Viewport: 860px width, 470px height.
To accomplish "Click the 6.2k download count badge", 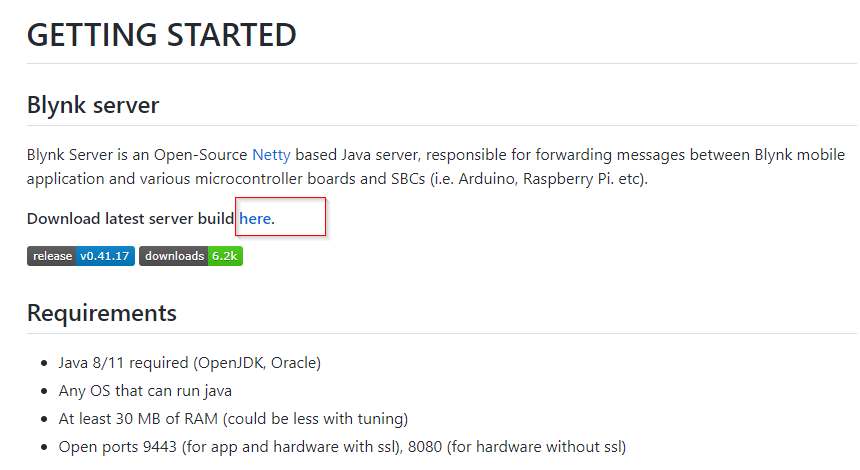I will [224, 256].
